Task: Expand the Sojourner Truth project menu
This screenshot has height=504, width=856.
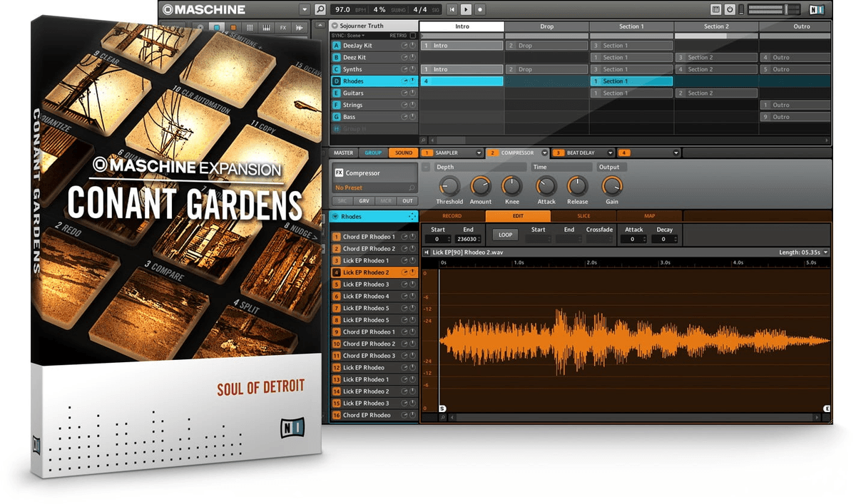Action: coord(335,26)
